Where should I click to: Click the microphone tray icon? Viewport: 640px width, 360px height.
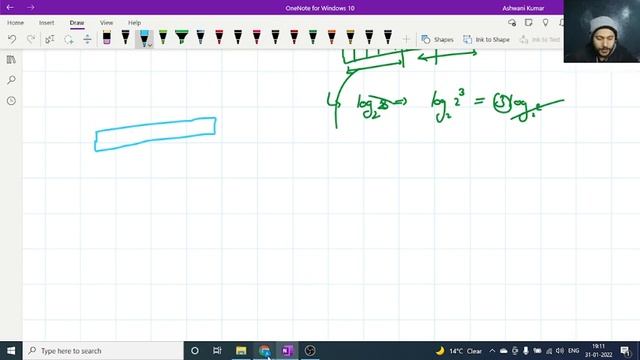[x=526, y=351]
